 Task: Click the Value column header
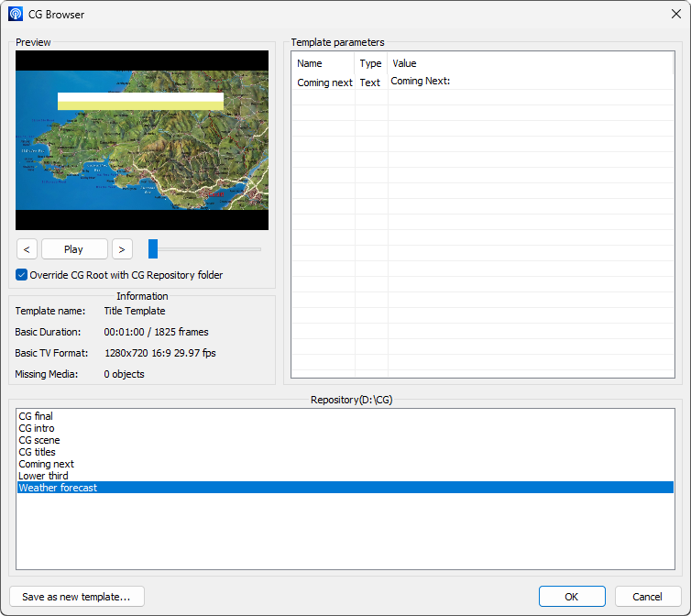tap(531, 63)
